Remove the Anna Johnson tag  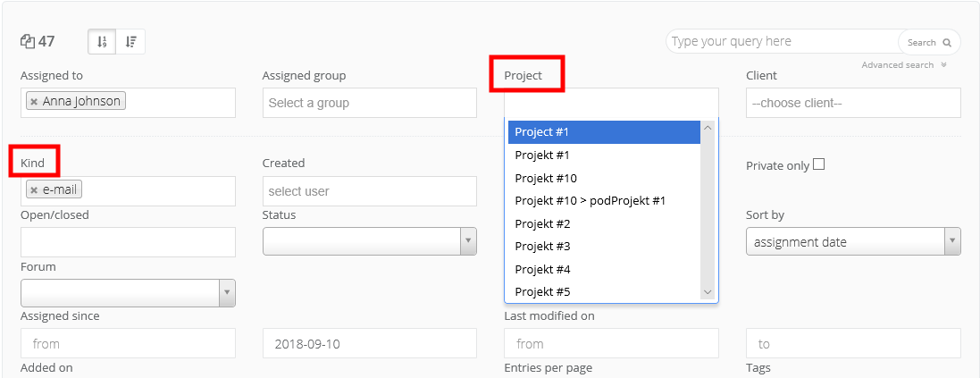tap(33, 102)
